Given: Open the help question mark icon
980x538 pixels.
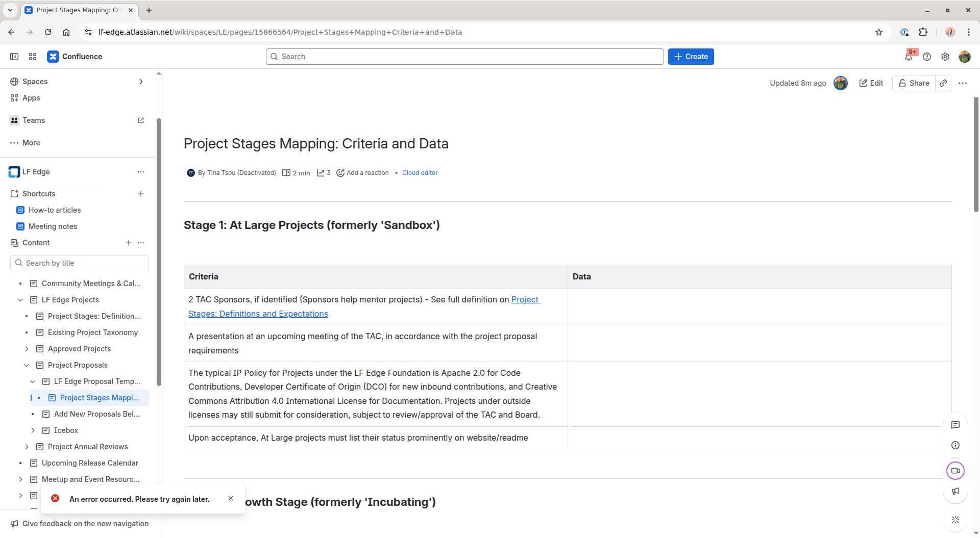Looking at the screenshot, I should (x=927, y=57).
